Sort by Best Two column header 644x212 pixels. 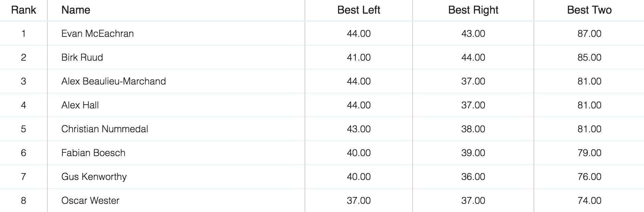pyautogui.click(x=589, y=10)
